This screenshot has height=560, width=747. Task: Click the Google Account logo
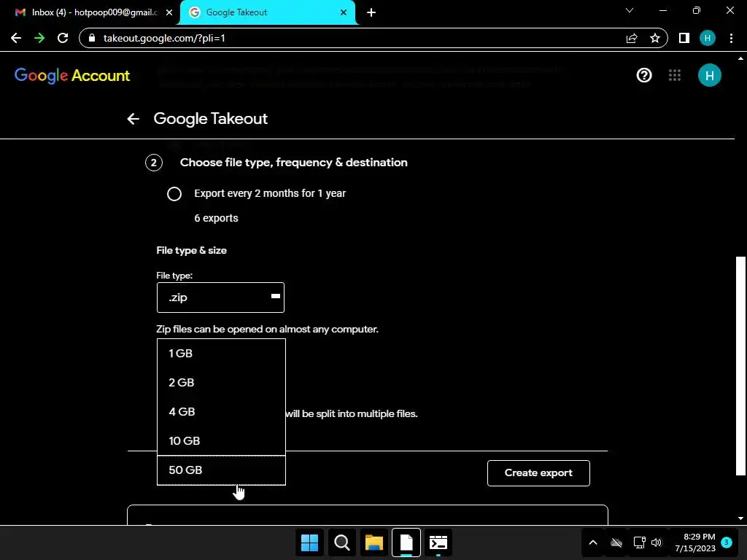(x=72, y=75)
